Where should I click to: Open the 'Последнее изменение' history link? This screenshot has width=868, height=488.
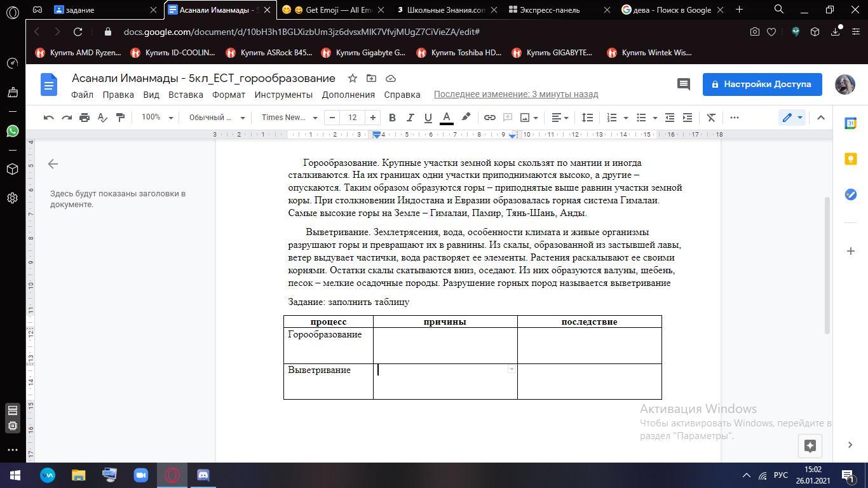(x=516, y=94)
